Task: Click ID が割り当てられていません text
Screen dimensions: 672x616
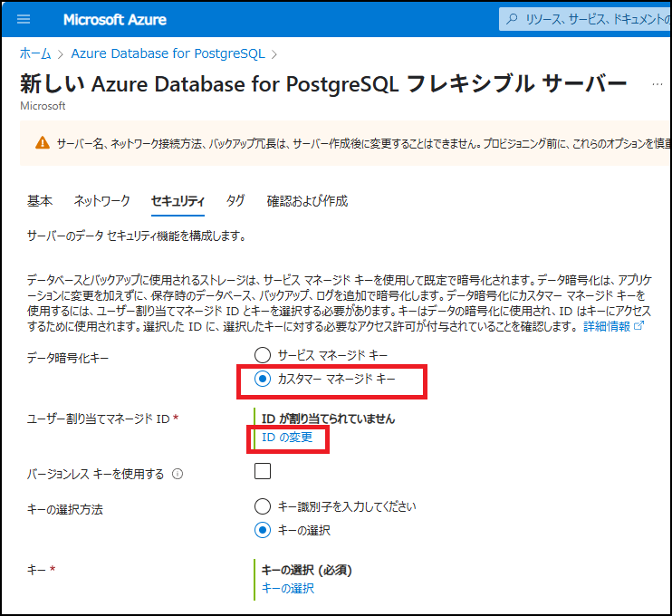Action: tap(328, 419)
